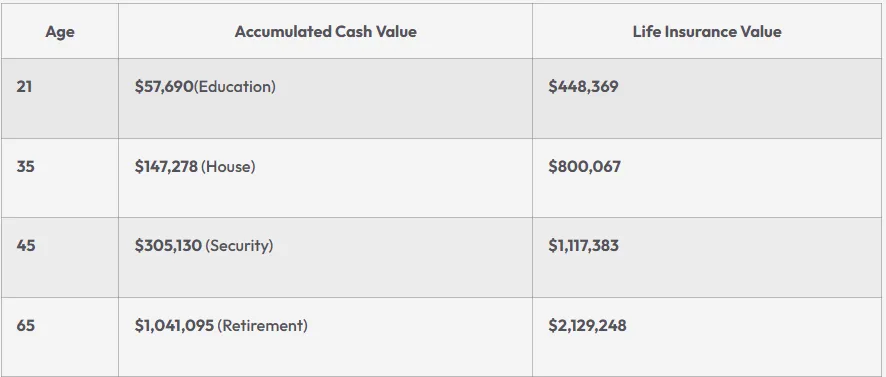Select the $1,117,383 life insurance value
This screenshot has height=377, width=886.
583,246
